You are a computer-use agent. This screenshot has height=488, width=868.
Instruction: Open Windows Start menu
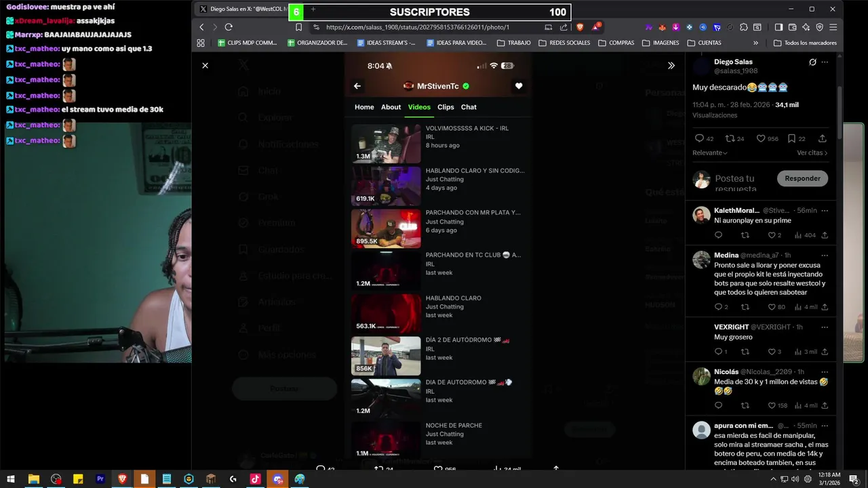[x=11, y=479]
